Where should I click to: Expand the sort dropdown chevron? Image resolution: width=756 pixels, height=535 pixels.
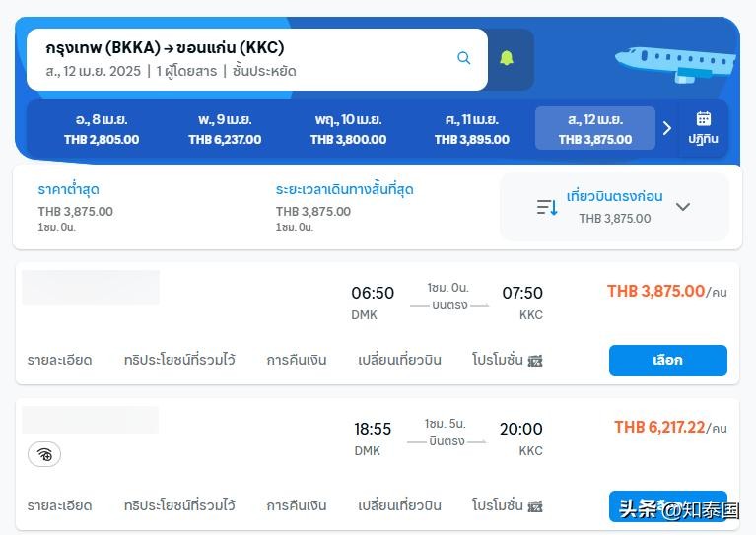[683, 207]
